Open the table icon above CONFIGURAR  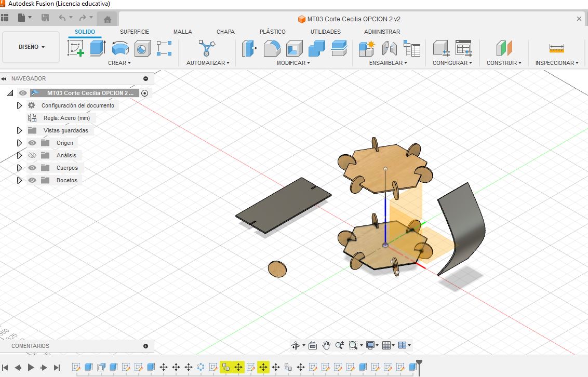pos(464,48)
